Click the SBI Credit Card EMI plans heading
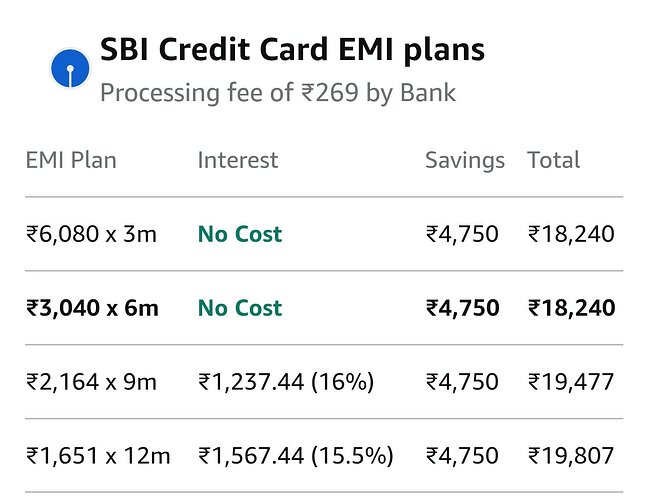 [292, 49]
